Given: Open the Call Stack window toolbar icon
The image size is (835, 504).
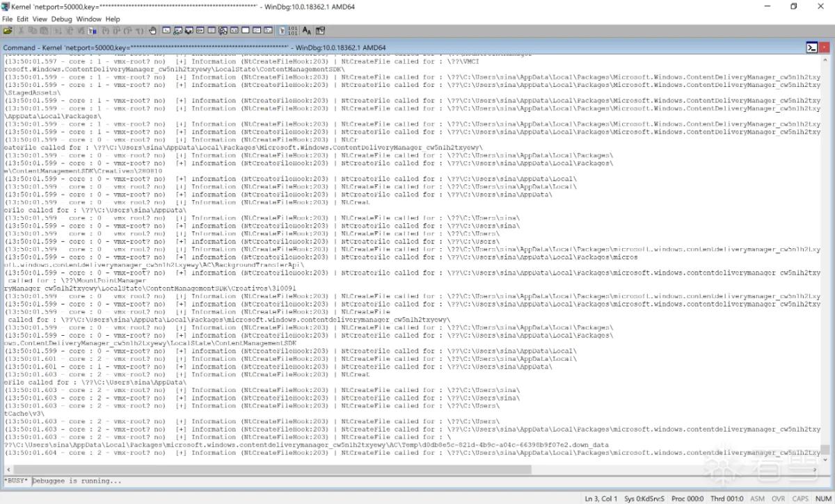Looking at the screenshot, I should (x=223, y=31).
